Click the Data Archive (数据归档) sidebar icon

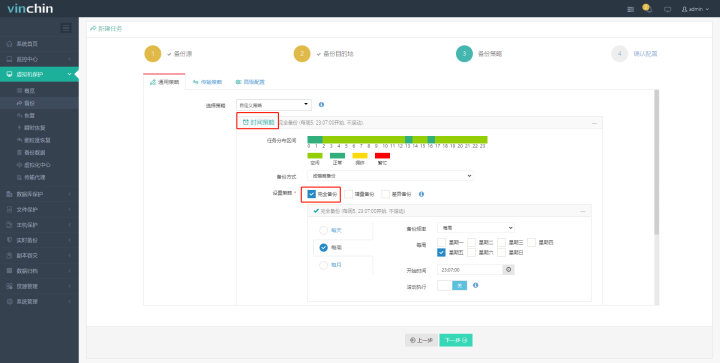[10, 271]
